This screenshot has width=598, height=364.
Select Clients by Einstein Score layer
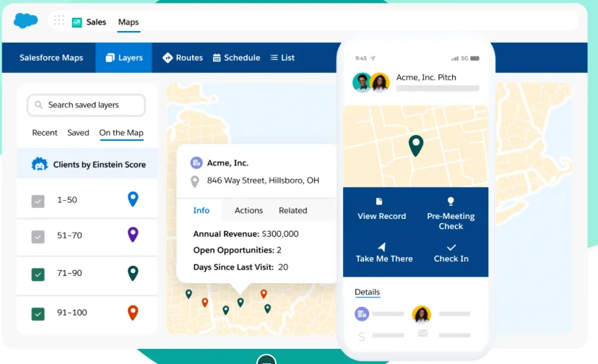[87, 164]
